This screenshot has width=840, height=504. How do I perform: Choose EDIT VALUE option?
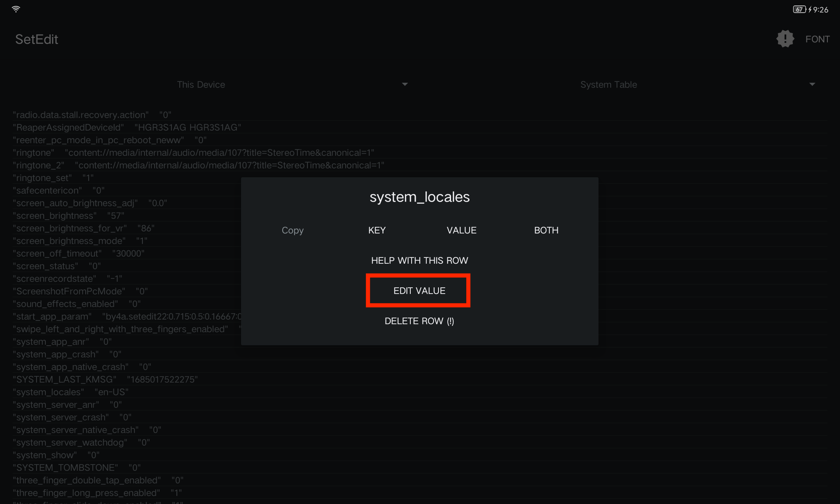point(419,291)
